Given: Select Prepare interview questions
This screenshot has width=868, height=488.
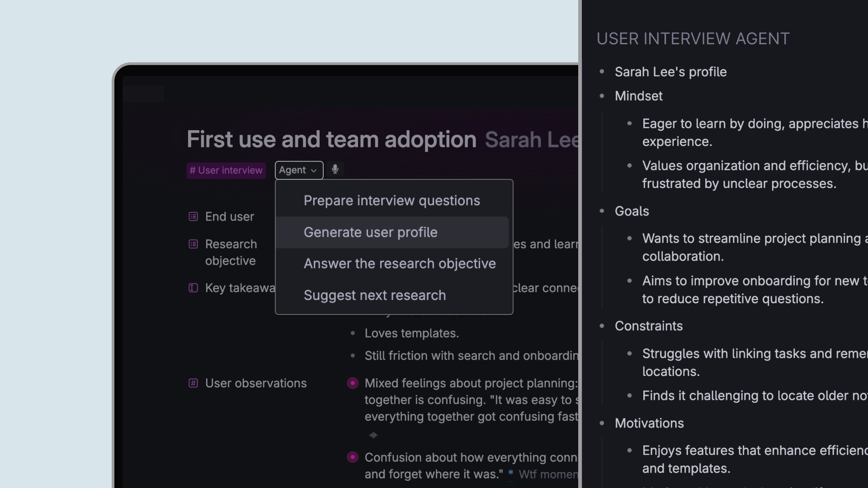Looking at the screenshot, I should [x=392, y=201].
